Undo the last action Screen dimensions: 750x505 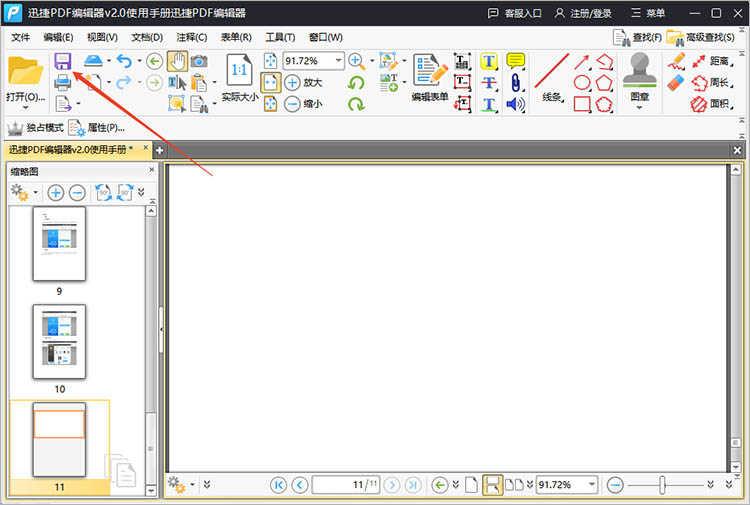pos(124,61)
